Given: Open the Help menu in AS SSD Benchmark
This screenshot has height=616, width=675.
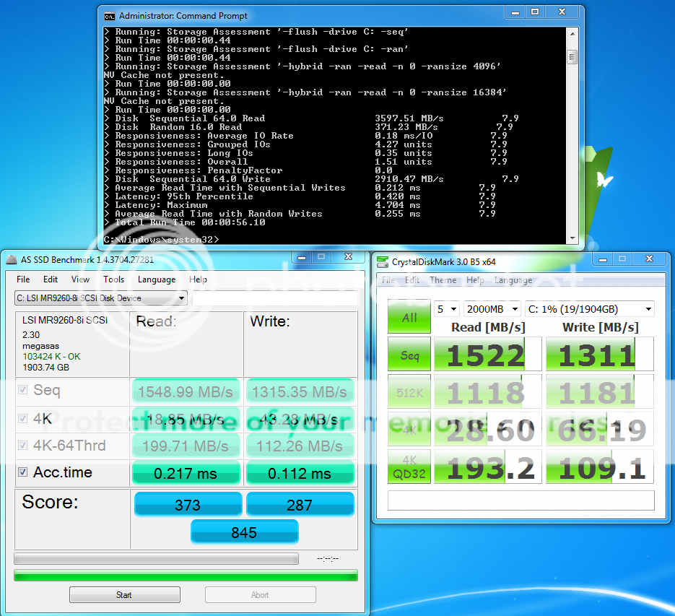Looking at the screenshot, I should coord(198,279).
